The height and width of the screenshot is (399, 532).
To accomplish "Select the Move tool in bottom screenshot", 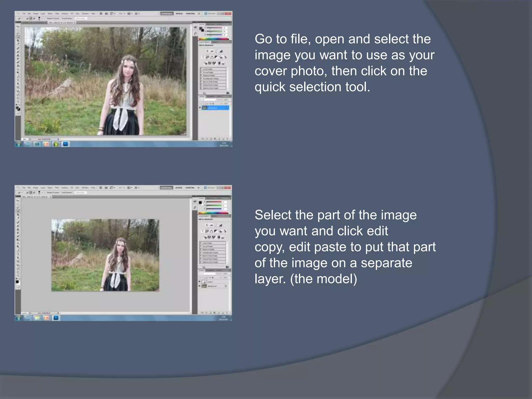I will tap(18, 201).
